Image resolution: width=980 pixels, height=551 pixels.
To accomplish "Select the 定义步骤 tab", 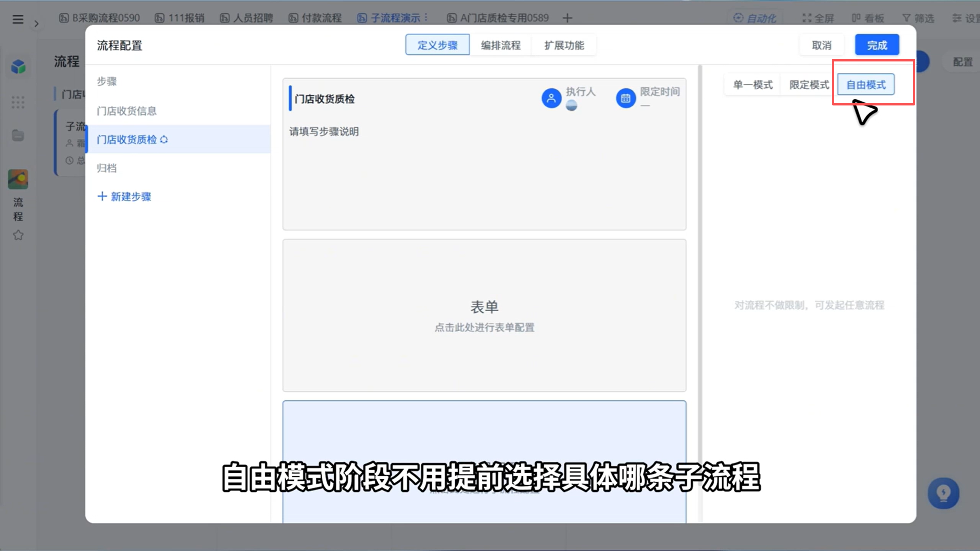I will [437, 45].
